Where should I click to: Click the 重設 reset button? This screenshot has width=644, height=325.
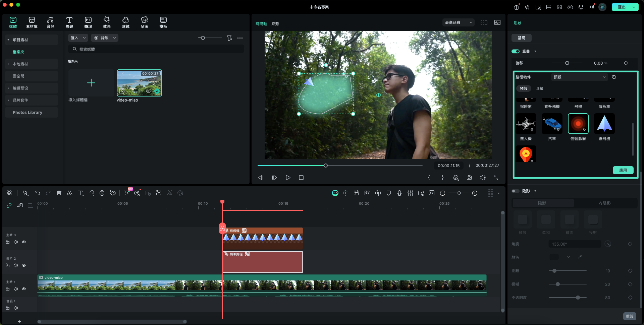point(629,316)
